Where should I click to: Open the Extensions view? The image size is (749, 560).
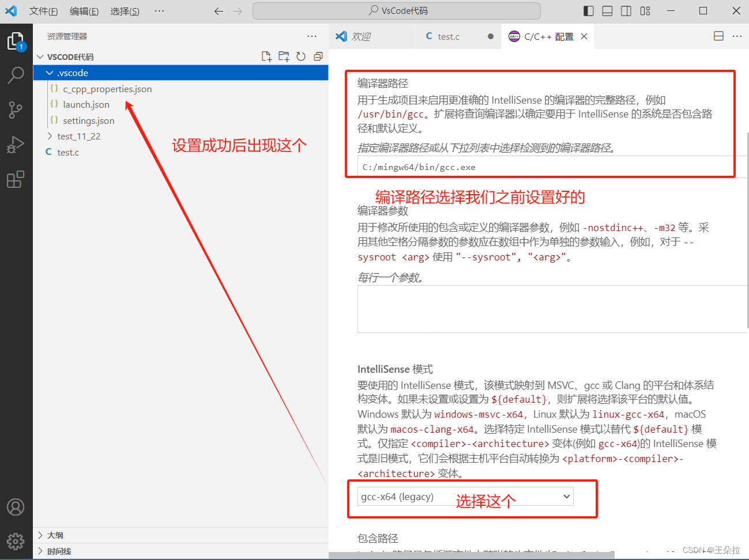tap(16, 179)
